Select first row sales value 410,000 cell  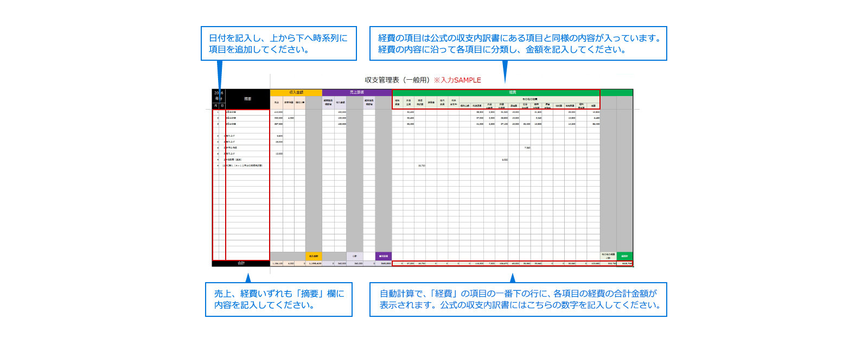click(x=277, y=112)
